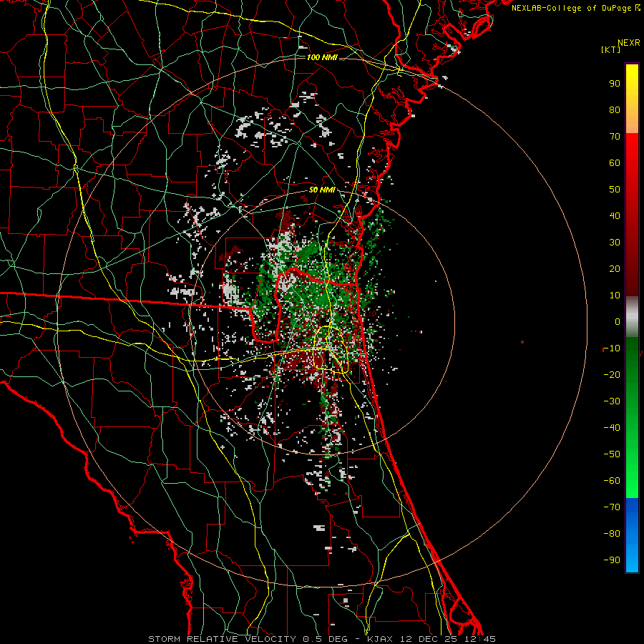Click the NEXR label above the color scale
This screenshot has height=644, width=644.
click(x=629, y=42)
